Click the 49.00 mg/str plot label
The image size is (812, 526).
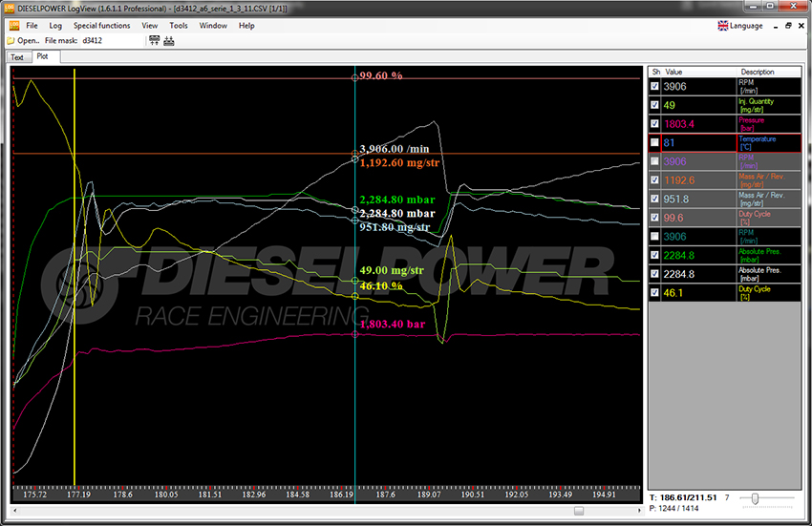point(392,270)
